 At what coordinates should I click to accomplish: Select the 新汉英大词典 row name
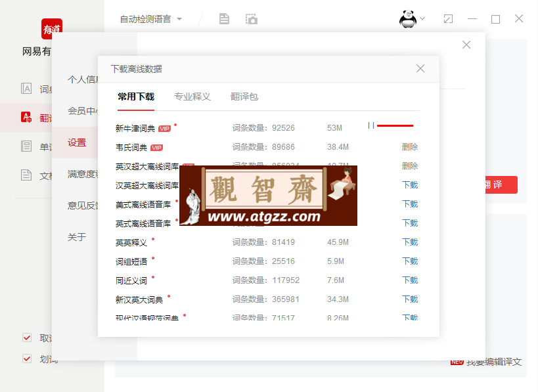coord(139,299)
